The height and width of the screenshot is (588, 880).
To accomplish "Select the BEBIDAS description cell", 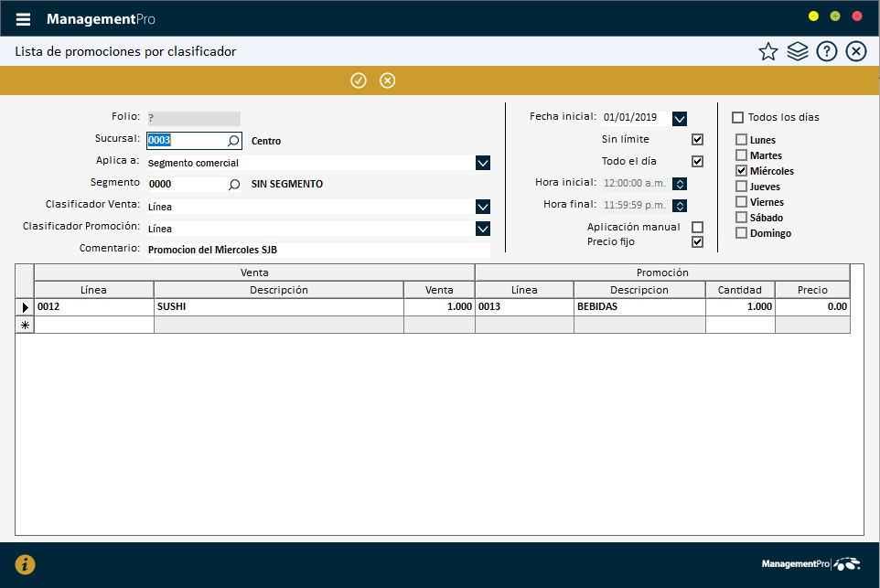I will 639,307.
